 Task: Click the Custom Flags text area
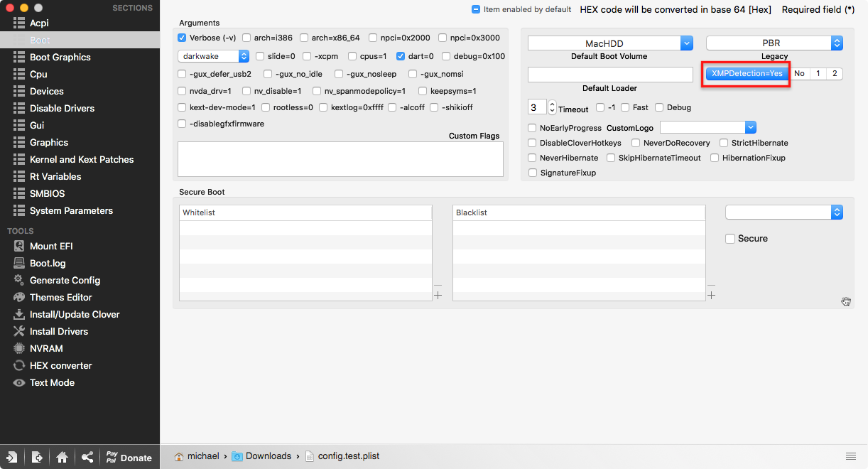340,158
